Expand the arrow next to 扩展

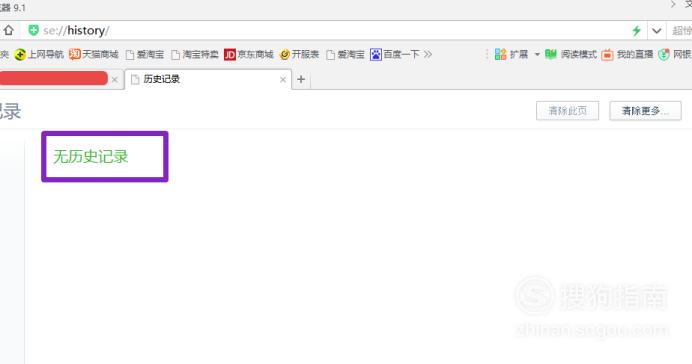point(537,55)
